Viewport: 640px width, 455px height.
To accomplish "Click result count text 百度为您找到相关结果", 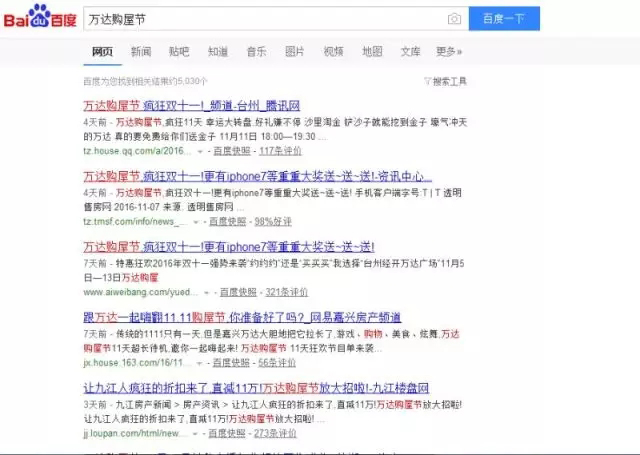I will coord(145,82).
